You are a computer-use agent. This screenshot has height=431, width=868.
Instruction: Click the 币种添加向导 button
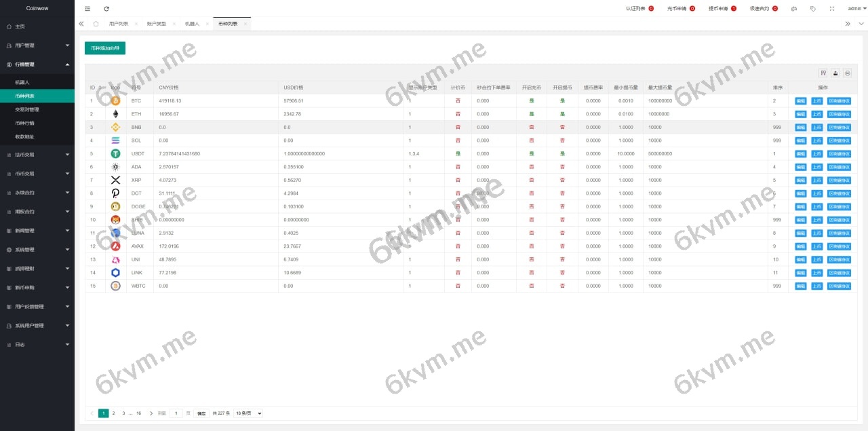[105, 48]
